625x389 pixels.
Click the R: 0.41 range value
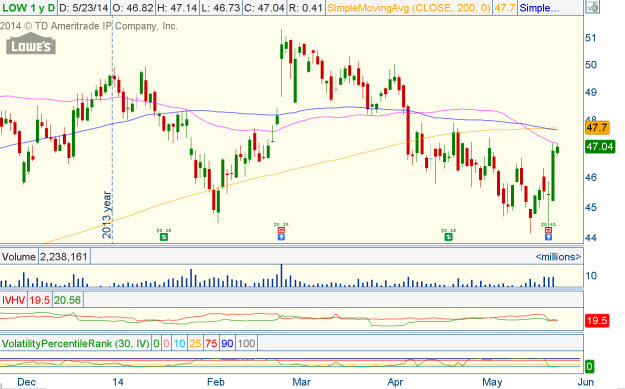tap(306, 8)
